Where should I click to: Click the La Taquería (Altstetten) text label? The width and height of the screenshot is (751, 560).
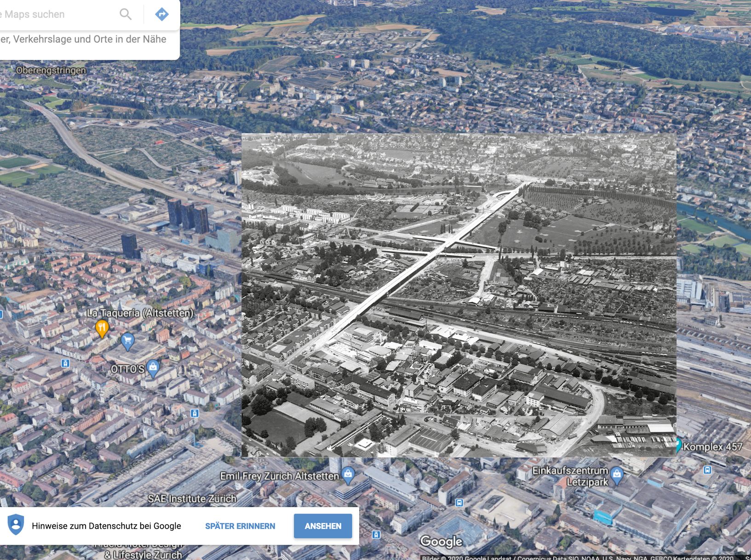[140, 313]
